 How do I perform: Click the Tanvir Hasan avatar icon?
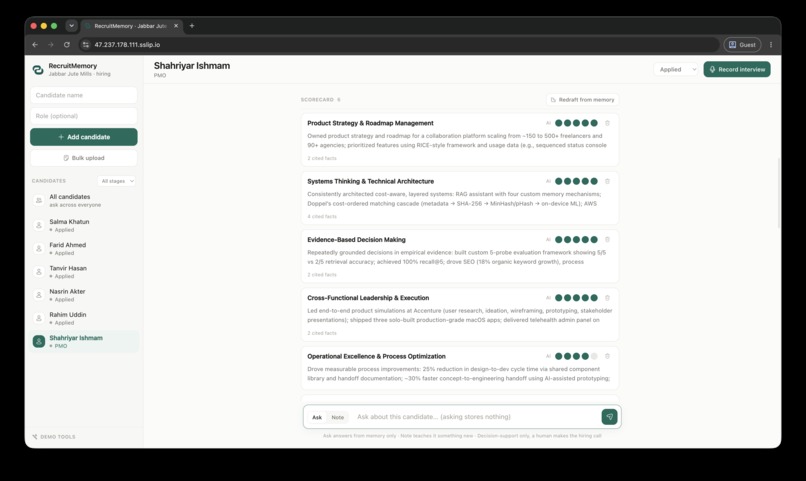pos(39,272)
